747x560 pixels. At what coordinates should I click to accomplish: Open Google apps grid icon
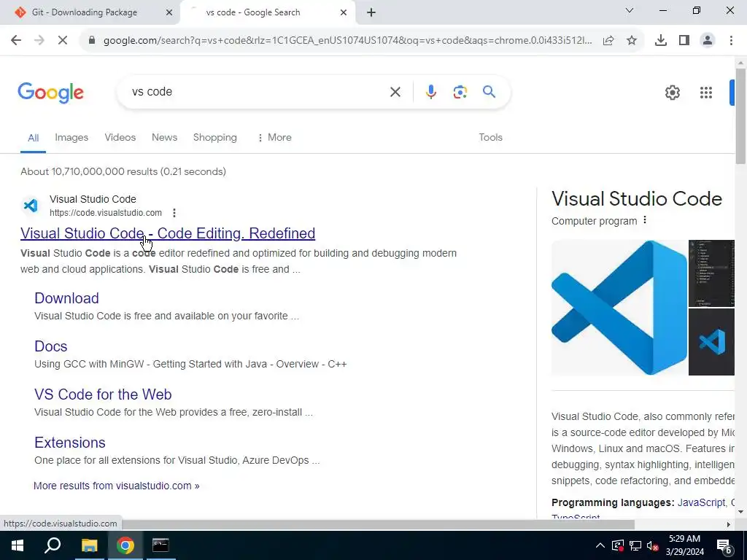coord(706,93)
